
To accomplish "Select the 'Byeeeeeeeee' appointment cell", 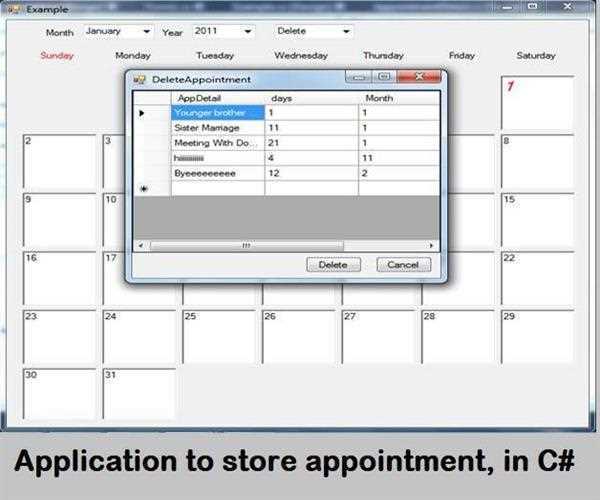I will [x=218, y=173].
